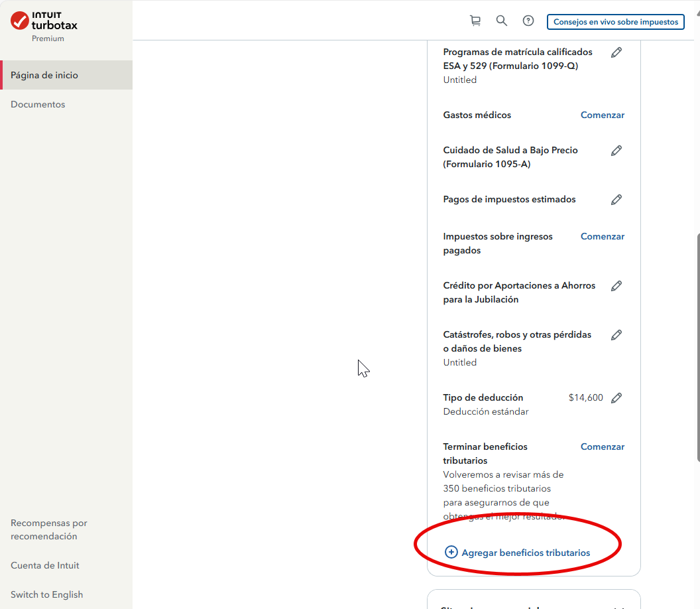Edit Catástrofes, robos y otras pérdidas pencil
This screenshot has width=700, height=609.
616,335
